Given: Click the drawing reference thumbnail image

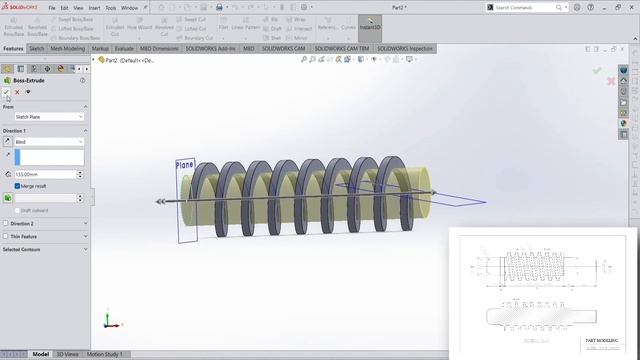Looking at the screenshot, I should [x=542, y=293].
